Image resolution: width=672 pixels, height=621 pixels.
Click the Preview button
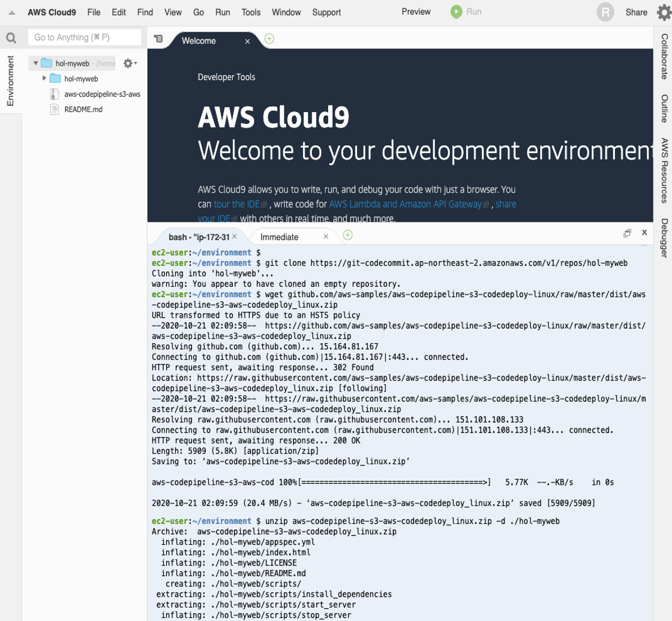(x=416, y=12)
